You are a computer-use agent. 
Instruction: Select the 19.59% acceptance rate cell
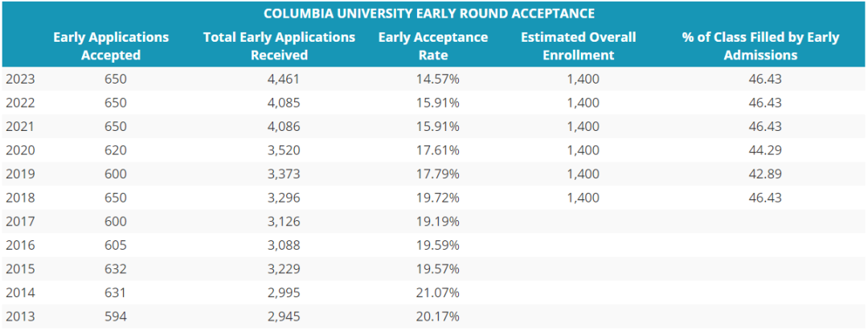click(438, 244)
